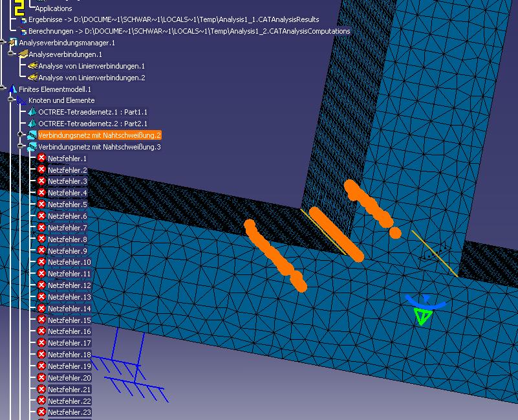
Task: Select the Ergebnisse results path entry
Action: 174,19
